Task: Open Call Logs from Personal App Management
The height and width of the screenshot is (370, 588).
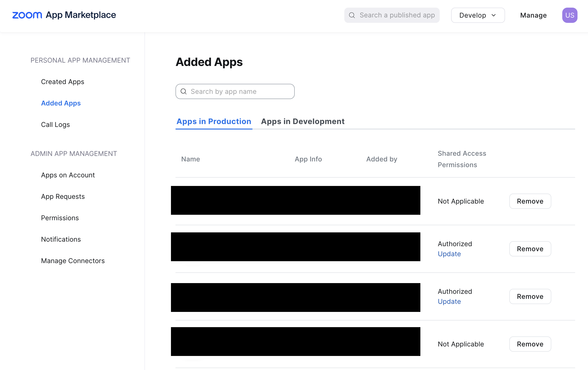Action: [x=55, y=124]
